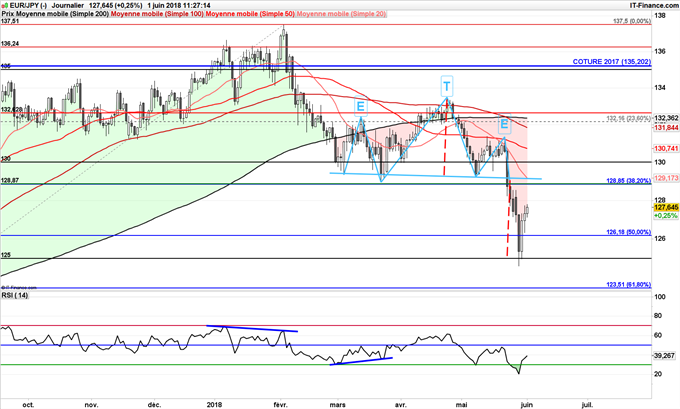Screen dimensions: 680x409
Task: Click the oct. date axis label
Action: click(x=28, y=405)
